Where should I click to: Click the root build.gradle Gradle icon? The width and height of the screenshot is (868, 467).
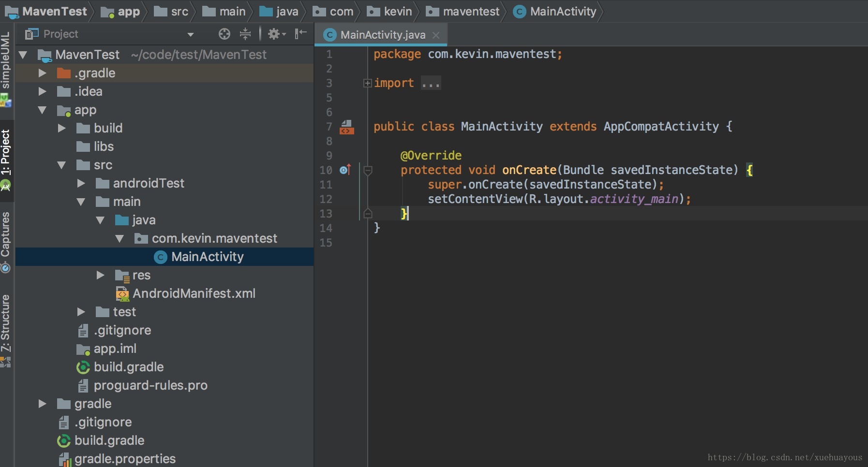pyautogui.click(x=64, y=441)
